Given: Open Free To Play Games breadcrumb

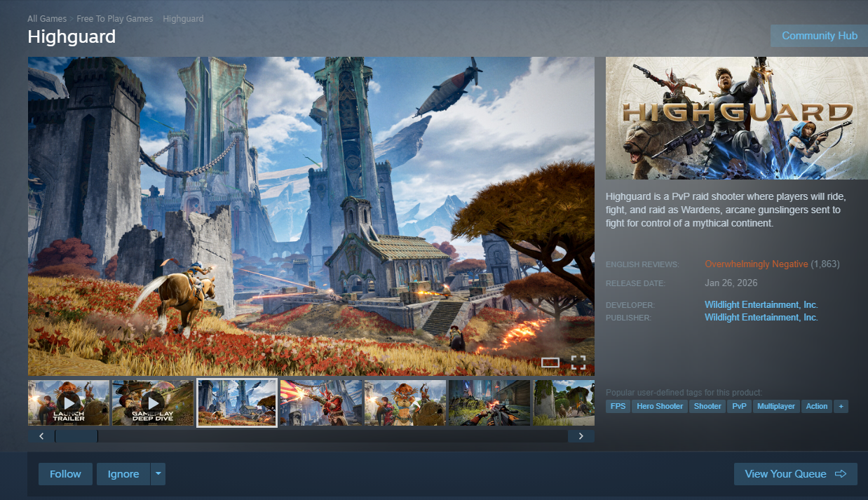Looking at the screenshot, I should click(114, 19).
